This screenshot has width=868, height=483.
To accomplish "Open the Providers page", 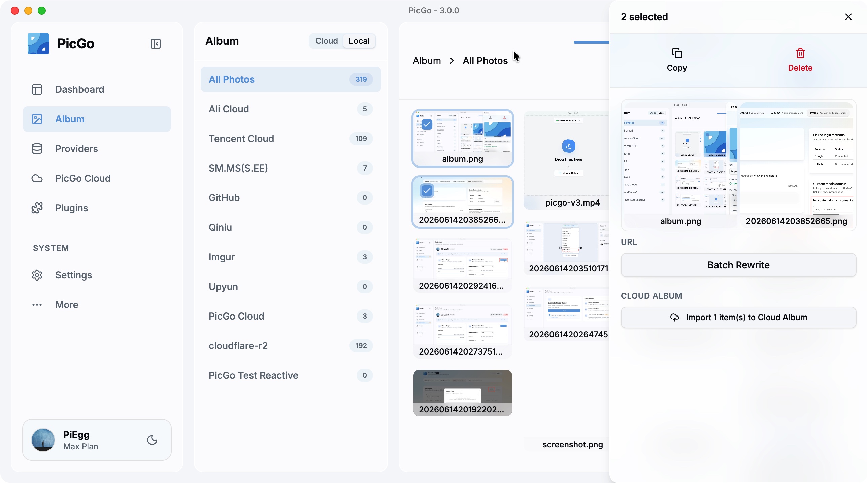I will pyautogui.click(x=97, y=149).
